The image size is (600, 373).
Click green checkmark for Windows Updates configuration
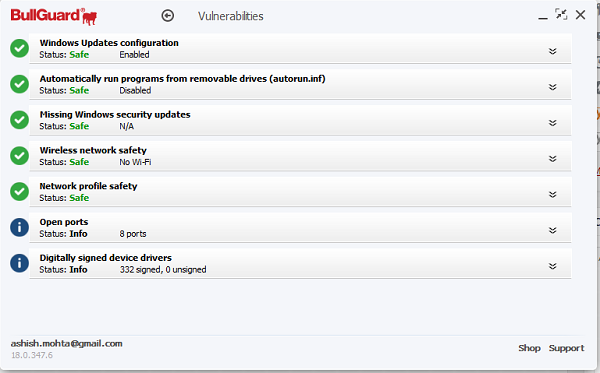(x=20, y=49)
